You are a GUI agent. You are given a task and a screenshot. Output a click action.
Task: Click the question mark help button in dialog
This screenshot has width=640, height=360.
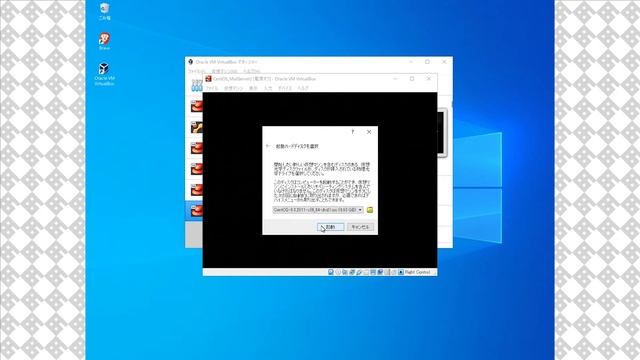(353, 132)
